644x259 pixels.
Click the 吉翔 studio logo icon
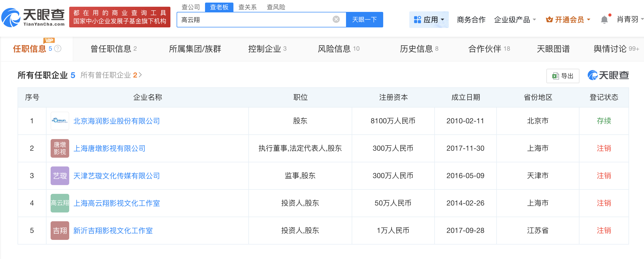coord(60,231)
